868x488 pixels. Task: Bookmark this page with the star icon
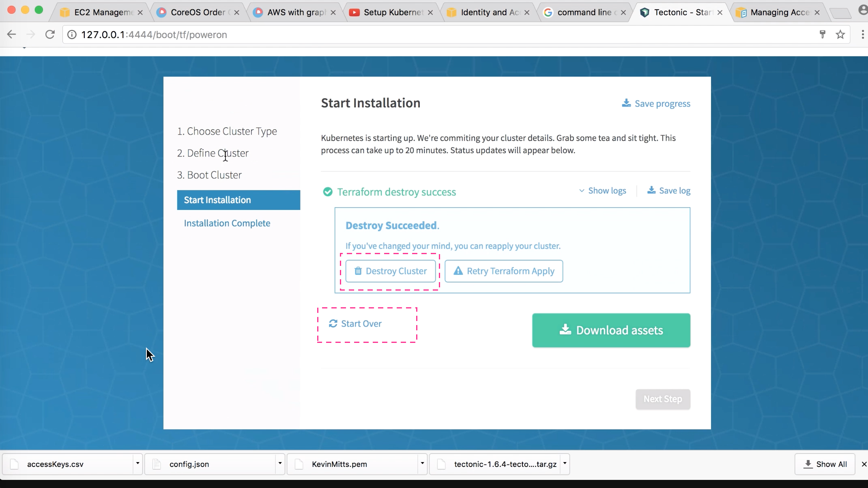[840, 34]
